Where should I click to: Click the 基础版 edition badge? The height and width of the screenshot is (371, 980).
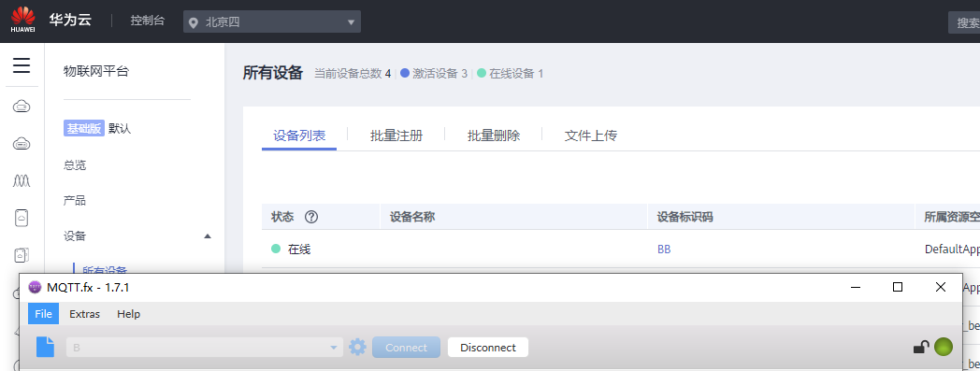84,129
